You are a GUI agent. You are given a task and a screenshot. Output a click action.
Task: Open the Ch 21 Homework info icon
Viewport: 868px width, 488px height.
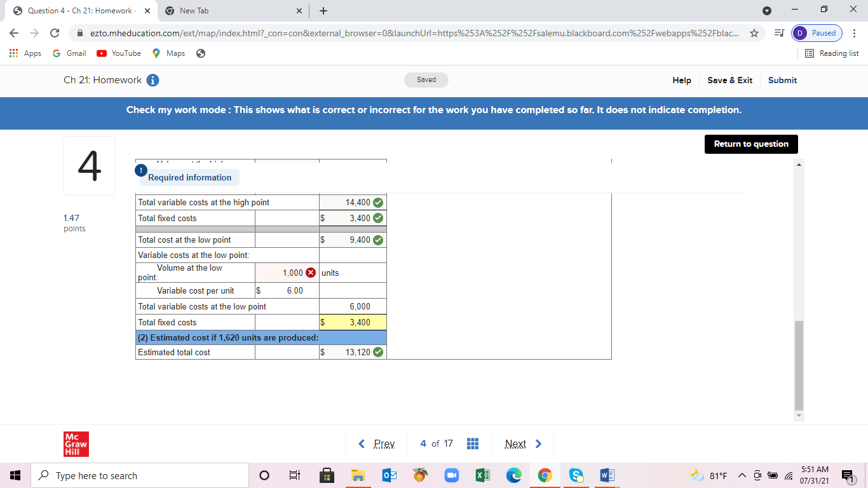click(x=151, y=80)
